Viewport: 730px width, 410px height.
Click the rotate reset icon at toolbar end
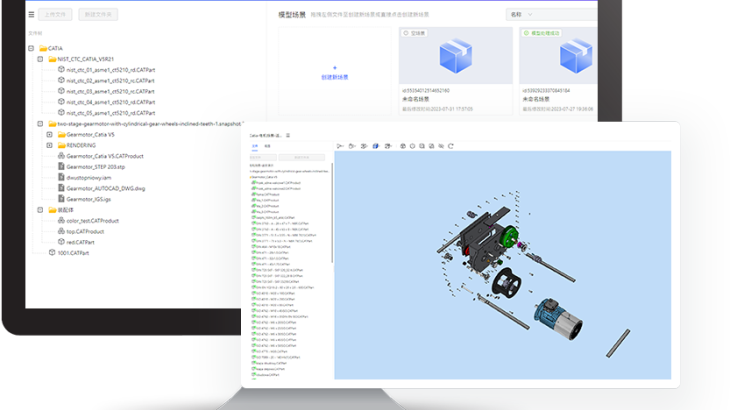pyautogui.click(x=449, y=146)
